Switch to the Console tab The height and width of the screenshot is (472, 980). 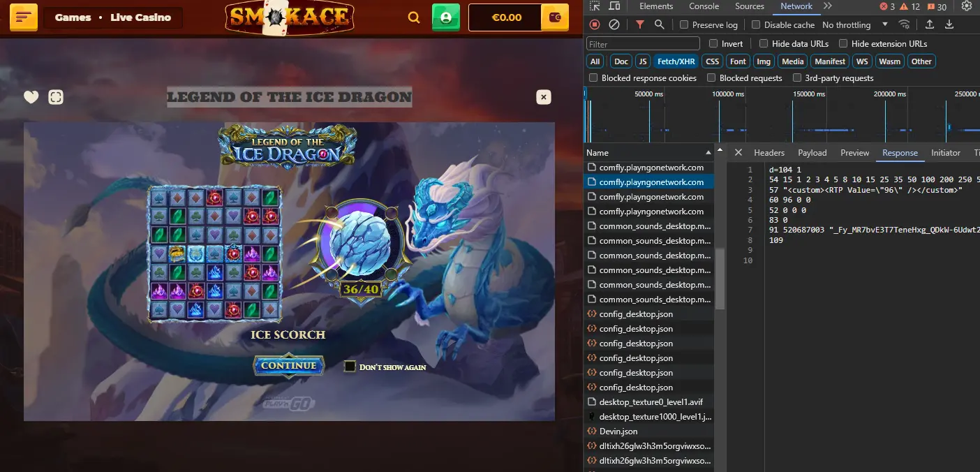(704, 6)
